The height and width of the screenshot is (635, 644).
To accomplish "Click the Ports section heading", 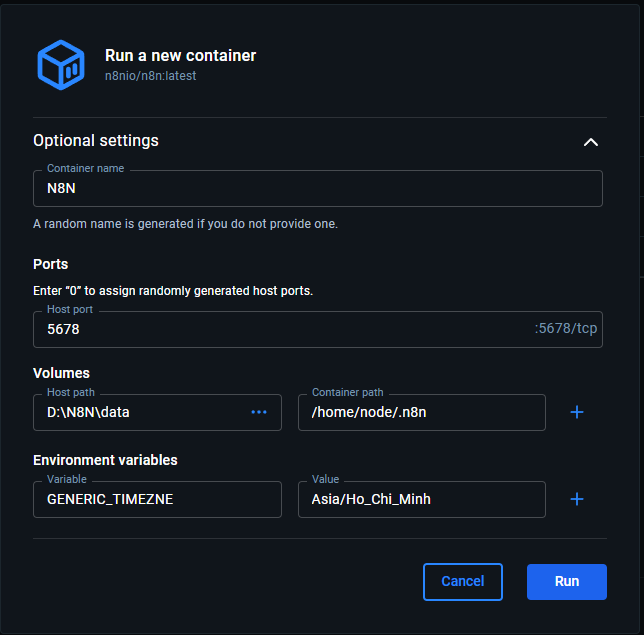I will pyautogui.click(x=51, y=264).
